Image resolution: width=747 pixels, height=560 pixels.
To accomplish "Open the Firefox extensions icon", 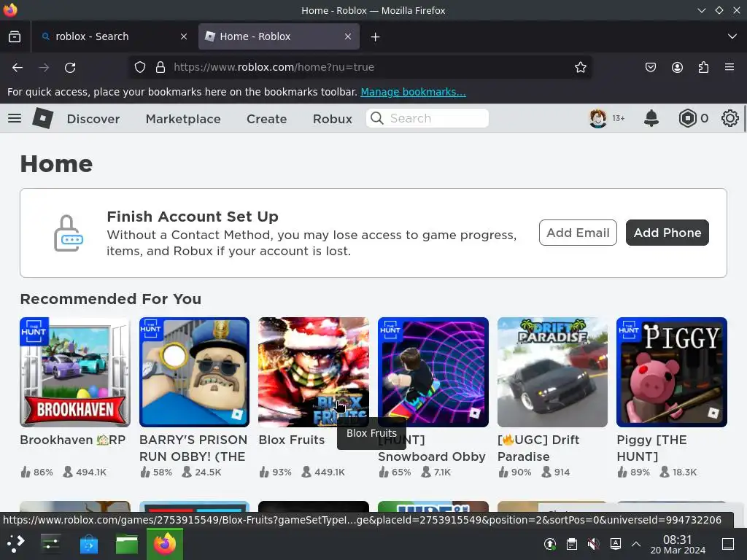I will point(703,68).
